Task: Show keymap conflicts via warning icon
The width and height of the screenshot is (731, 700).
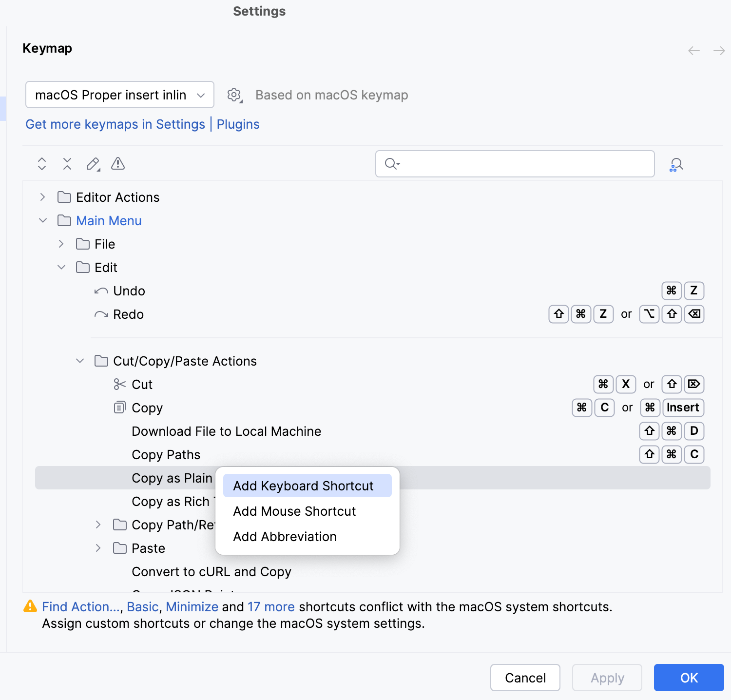Action: [117, 164]
